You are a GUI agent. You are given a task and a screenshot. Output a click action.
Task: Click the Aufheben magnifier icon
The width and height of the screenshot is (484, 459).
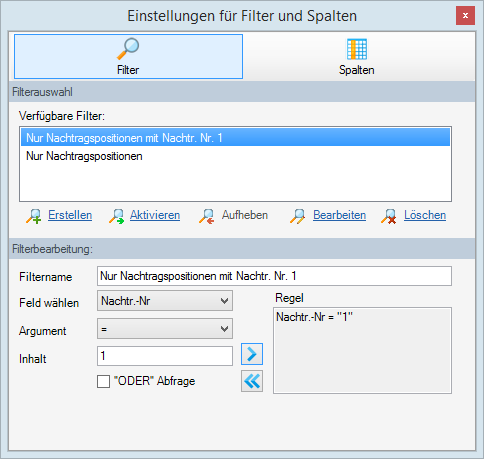pos(207,216)
